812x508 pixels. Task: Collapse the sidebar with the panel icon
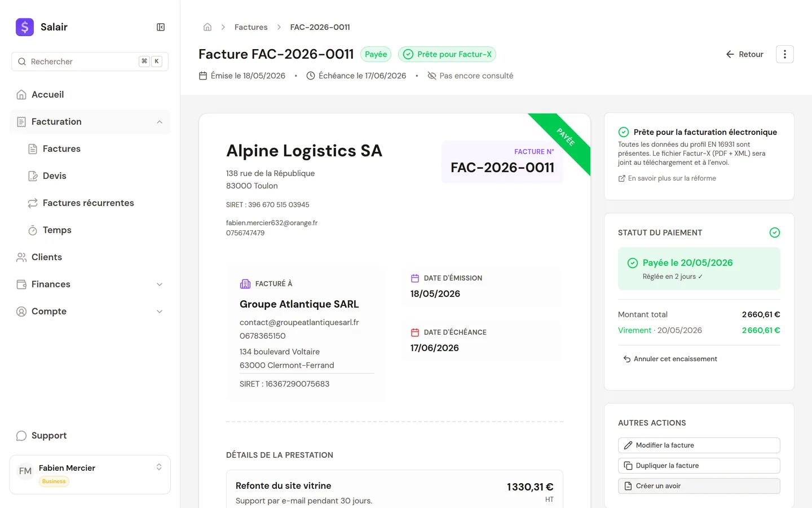161,27
